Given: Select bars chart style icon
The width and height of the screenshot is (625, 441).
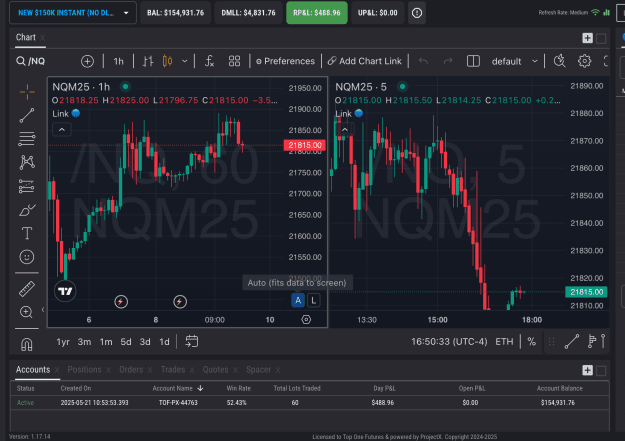Looking at the screenshot, I should coord(148,61).
